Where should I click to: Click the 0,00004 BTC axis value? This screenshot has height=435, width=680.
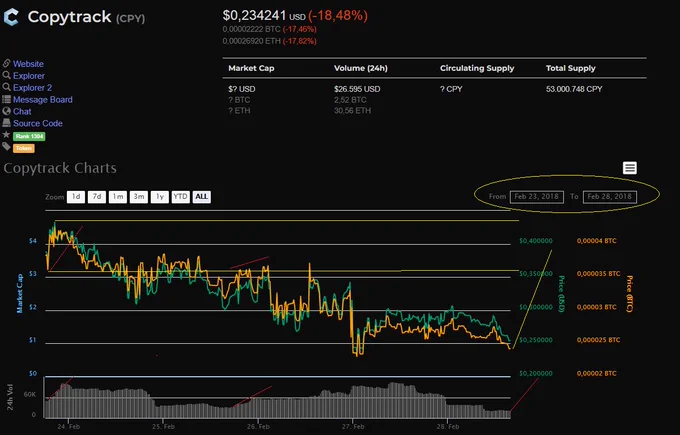596,241
